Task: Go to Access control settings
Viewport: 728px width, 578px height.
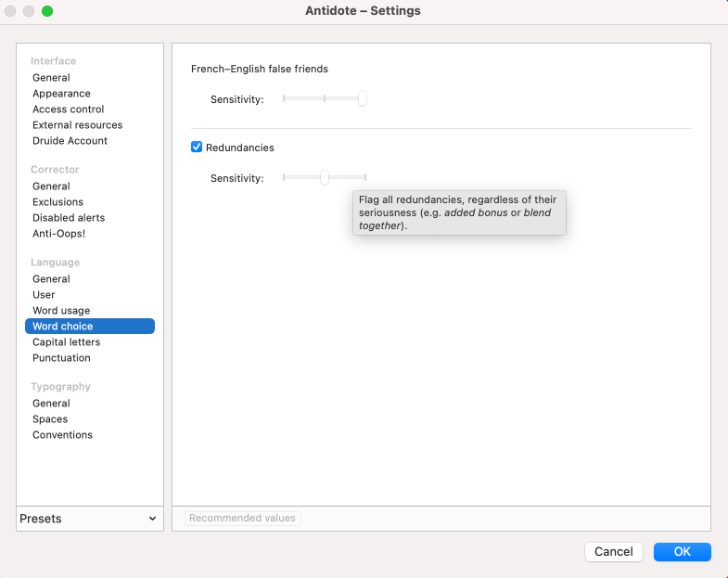Action: tap(69, 109)
